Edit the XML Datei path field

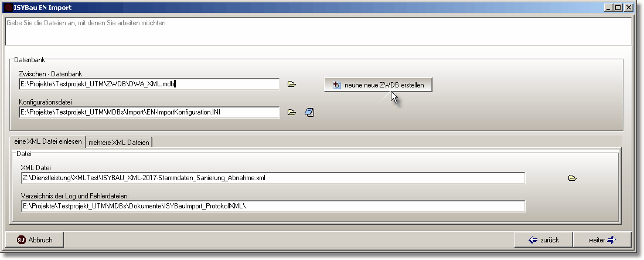click(273, 178)
